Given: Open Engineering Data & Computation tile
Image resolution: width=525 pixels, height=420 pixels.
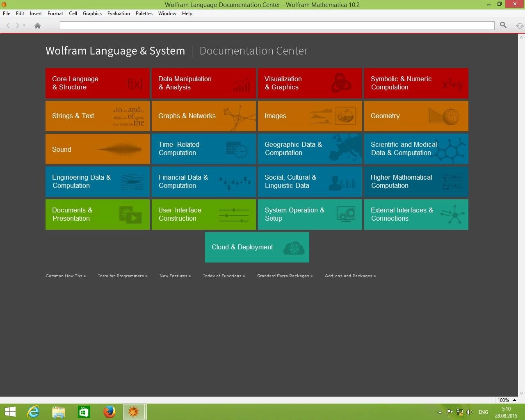Looking at the screenshot, I should (98, 182).
